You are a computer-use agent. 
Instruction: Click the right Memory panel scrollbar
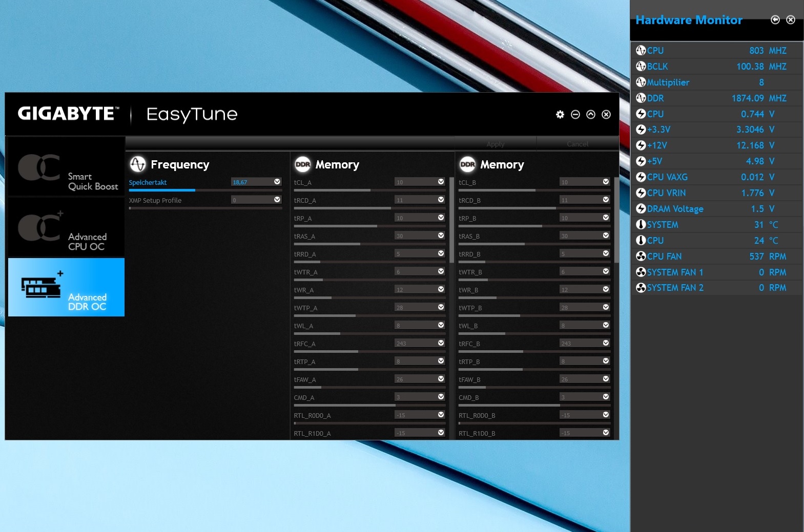[616, 220]
